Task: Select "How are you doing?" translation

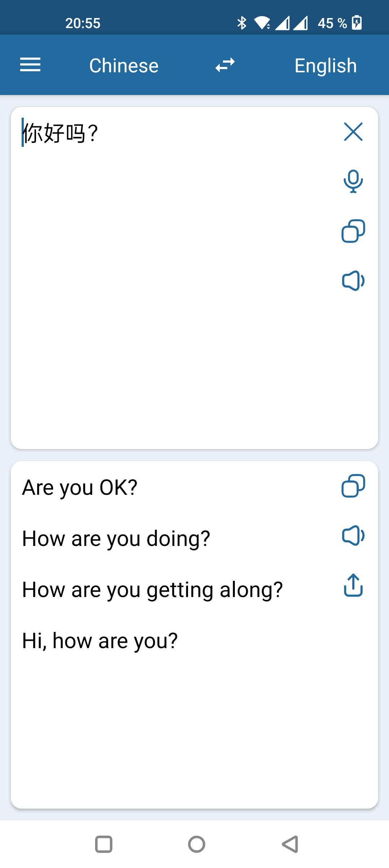Action: tap(116, 539)
